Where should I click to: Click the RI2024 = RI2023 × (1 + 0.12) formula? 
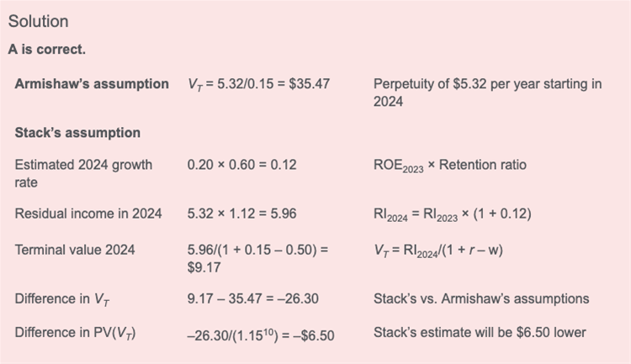coord(453,214)
